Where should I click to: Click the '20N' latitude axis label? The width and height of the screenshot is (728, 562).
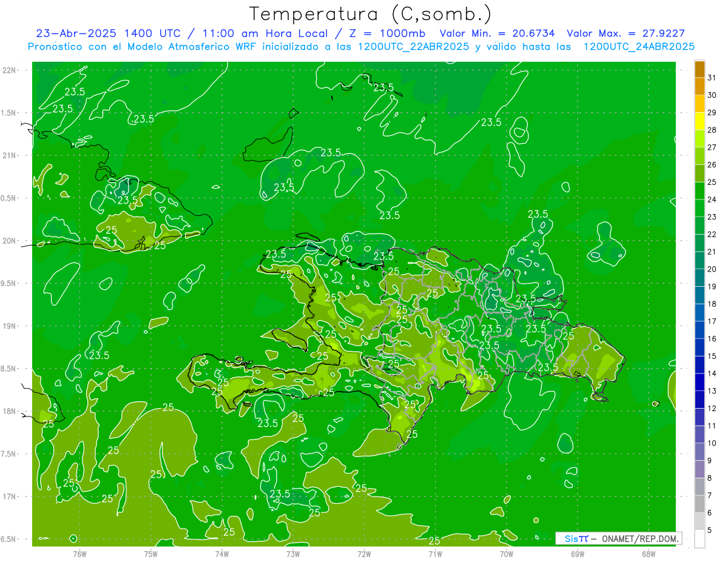coord(10,241)
